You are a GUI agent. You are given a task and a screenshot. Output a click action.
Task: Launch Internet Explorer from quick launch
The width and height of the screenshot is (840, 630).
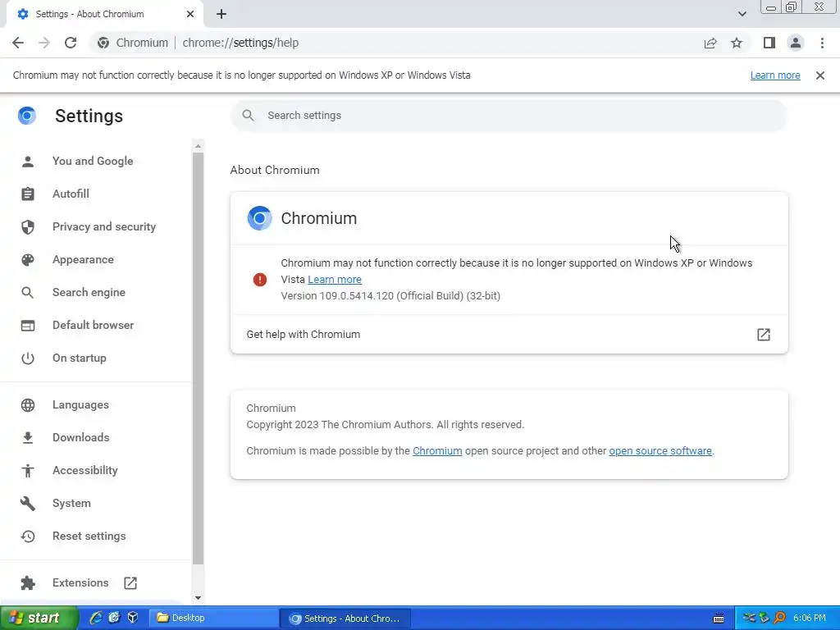[x=96, y=619]
